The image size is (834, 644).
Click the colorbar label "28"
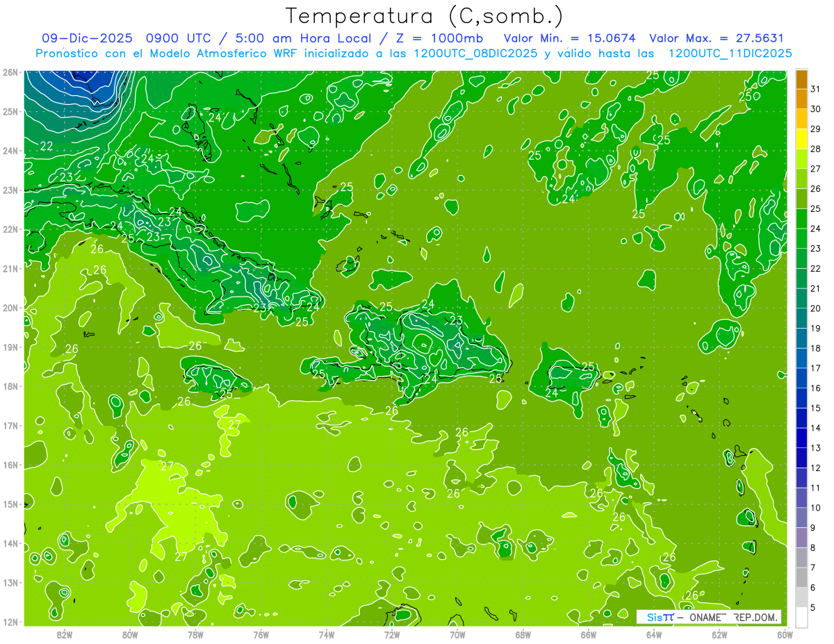coord(815,149)
